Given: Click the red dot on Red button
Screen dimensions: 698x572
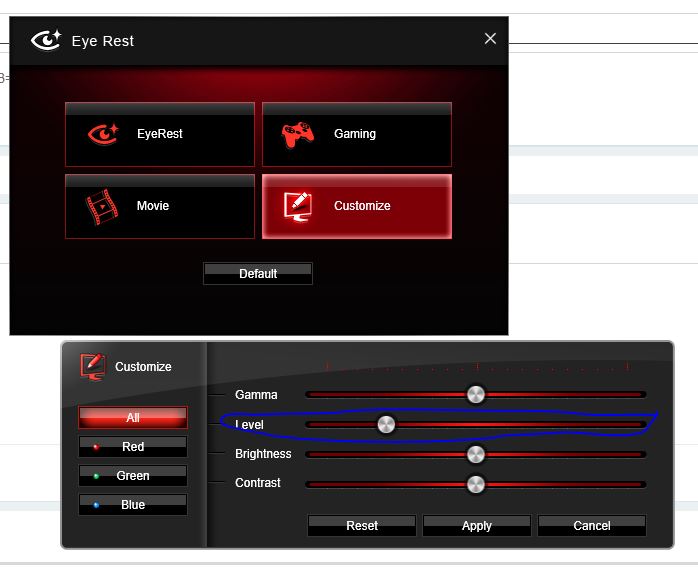Looking at the screenshot, I should click(96, 447).
